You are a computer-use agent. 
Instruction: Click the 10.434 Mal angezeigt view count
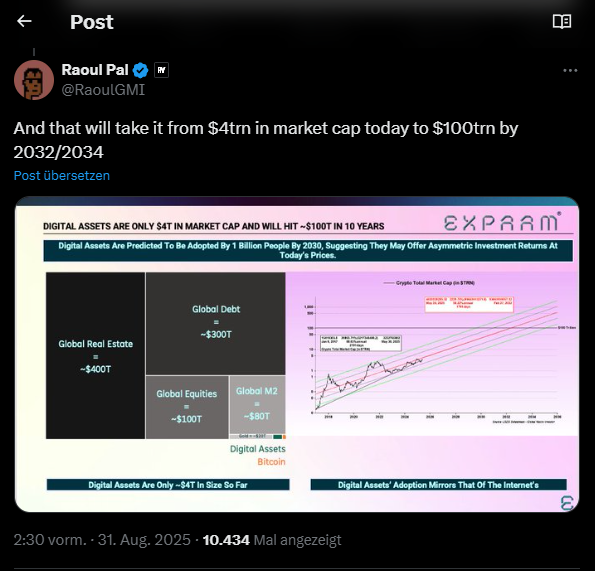(272, 540)
